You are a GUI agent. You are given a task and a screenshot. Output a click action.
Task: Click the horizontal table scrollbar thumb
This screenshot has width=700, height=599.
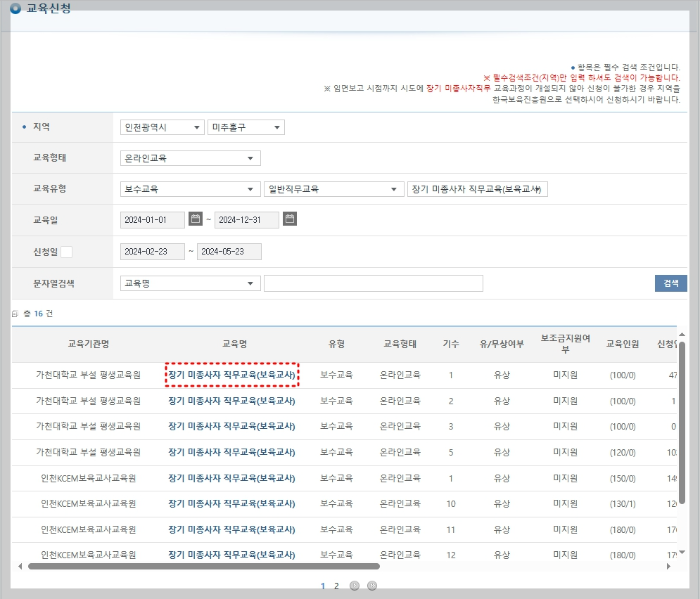[203, 567]
